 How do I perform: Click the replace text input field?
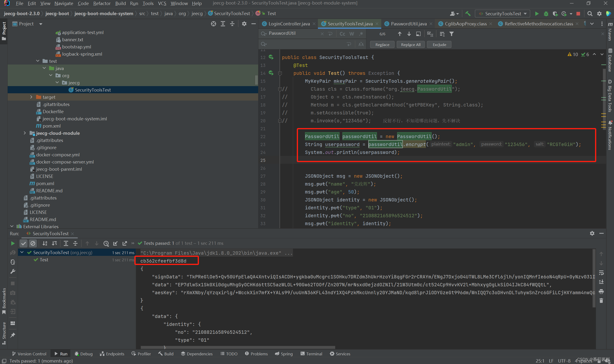(305, 44)
